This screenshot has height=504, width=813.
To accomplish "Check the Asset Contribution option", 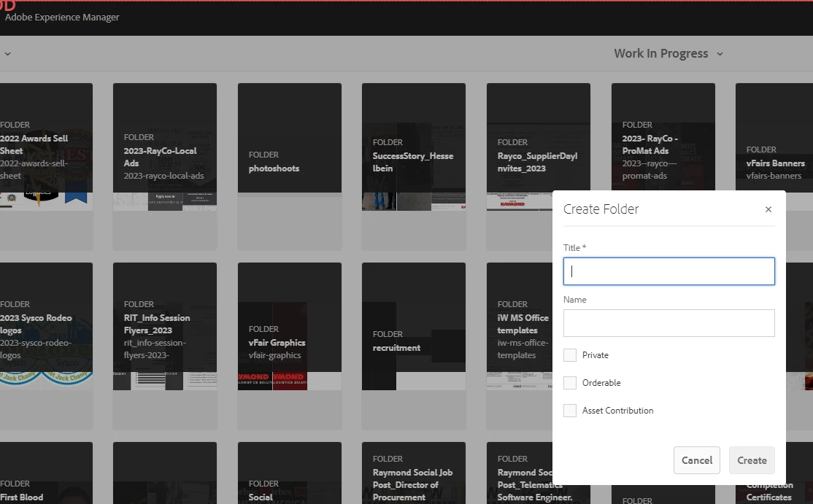I will tap(570, 411).
